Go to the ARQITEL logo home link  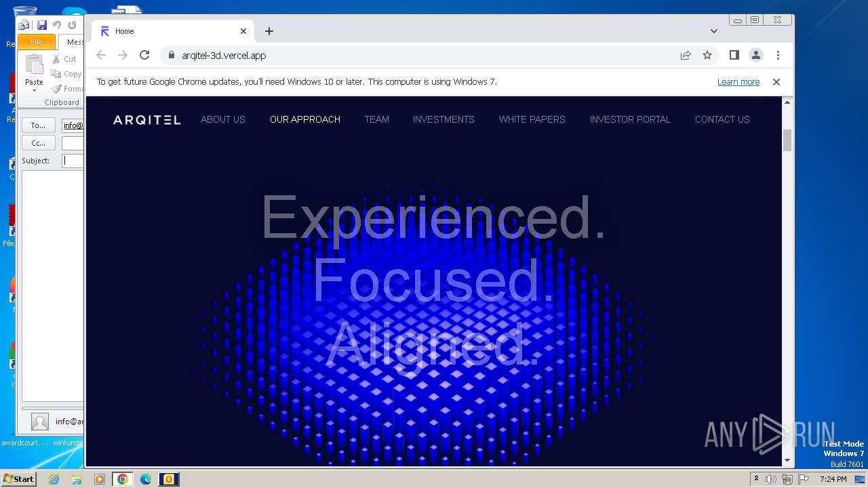click(146, 120)
